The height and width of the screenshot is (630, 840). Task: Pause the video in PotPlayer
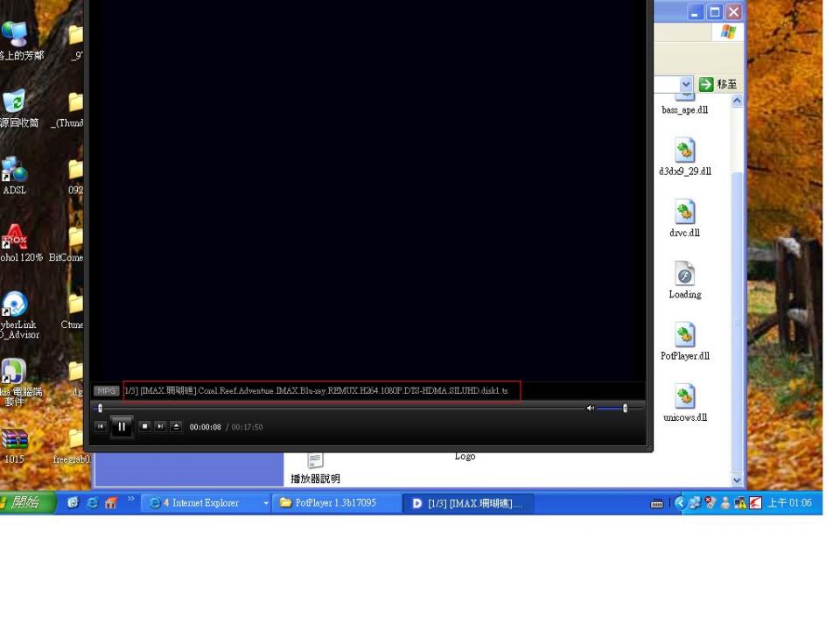(122, 427)
